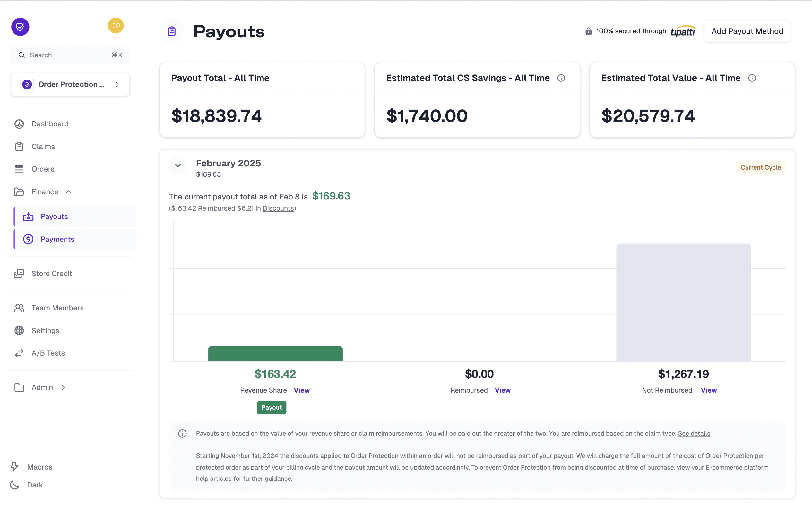Select the Payouts piggy-bank icon
812x508 pixels.
point(28,216)
